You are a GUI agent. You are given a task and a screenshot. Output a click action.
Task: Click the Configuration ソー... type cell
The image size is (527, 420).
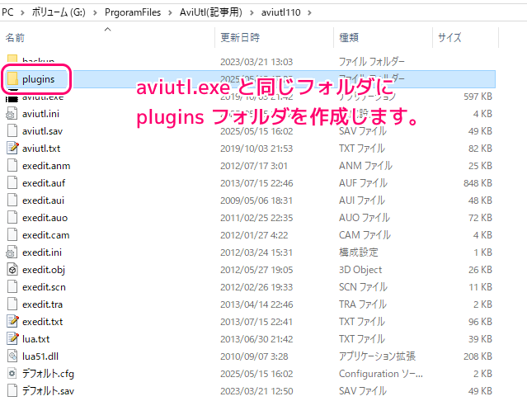click(381, 374)
